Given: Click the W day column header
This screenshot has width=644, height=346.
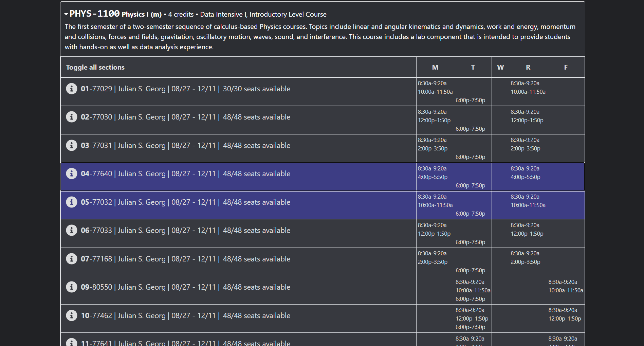Looking at the screenshot, I should point(500,67).
